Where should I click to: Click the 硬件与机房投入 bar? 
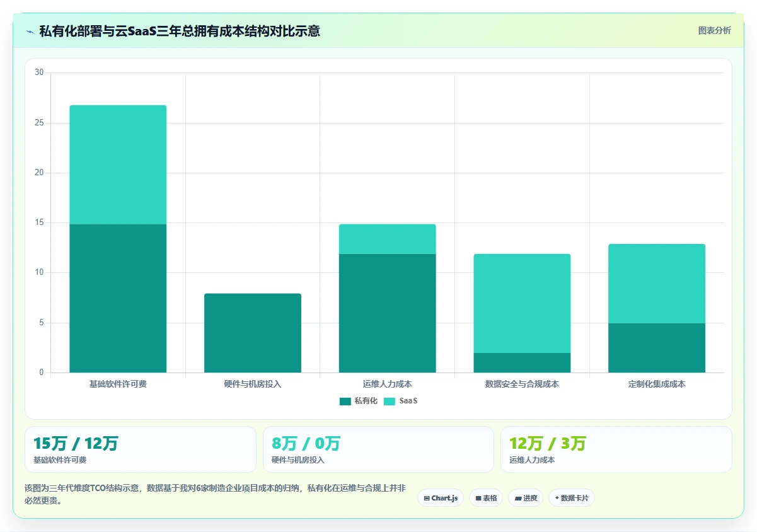tap(253, 333)
